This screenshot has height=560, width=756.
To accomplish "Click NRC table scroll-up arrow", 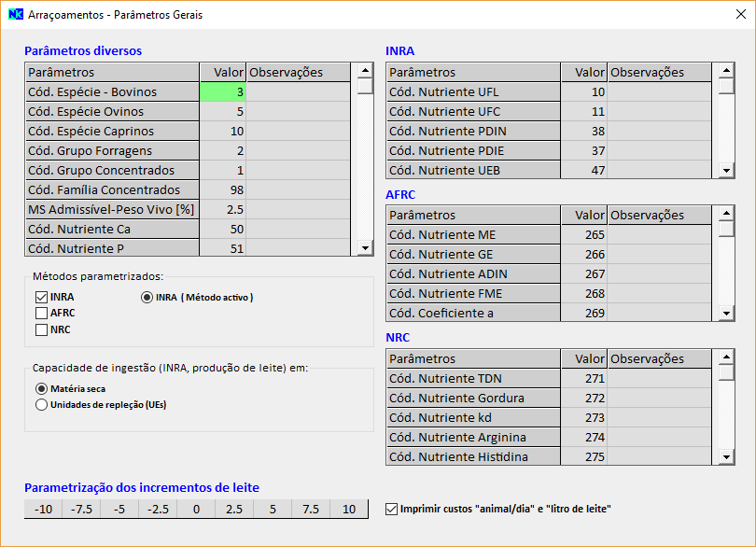I will pyautogui.click(x=726, y=357).
